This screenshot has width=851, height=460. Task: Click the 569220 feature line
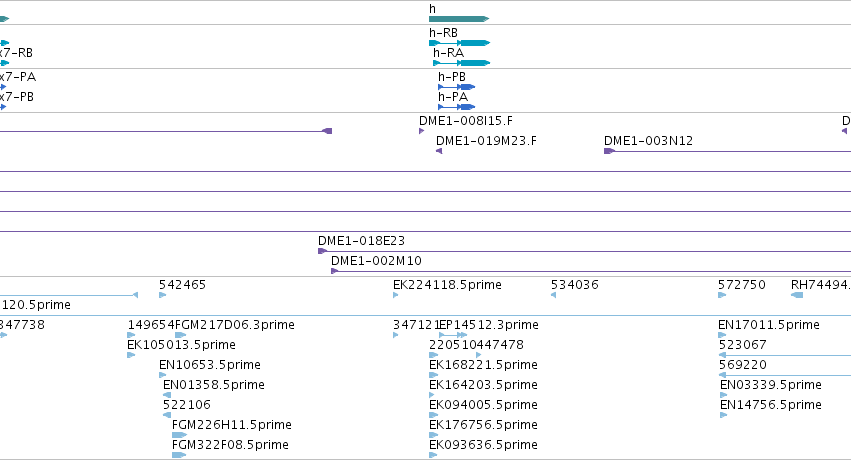[785, 375]
